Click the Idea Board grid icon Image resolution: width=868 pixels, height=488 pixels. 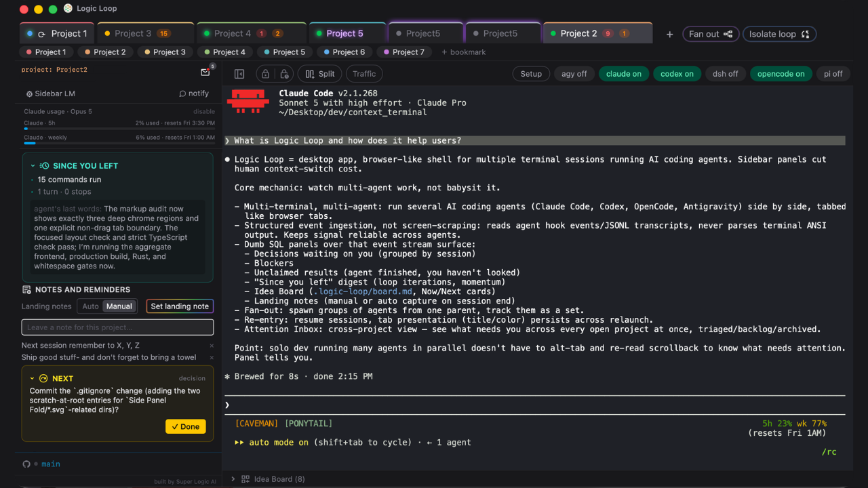point(245,479)
